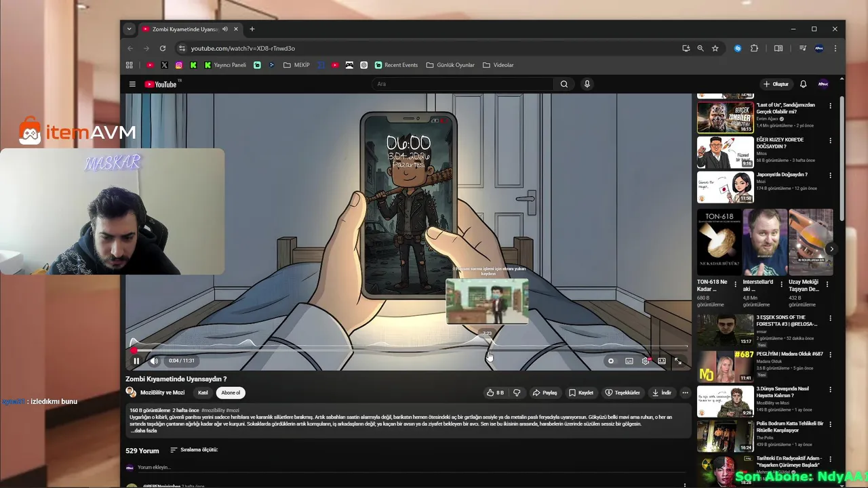The height and width of the screenshot is (488, 868).
Task: Click the Teşekkürler button
Action: click(623, 392)
